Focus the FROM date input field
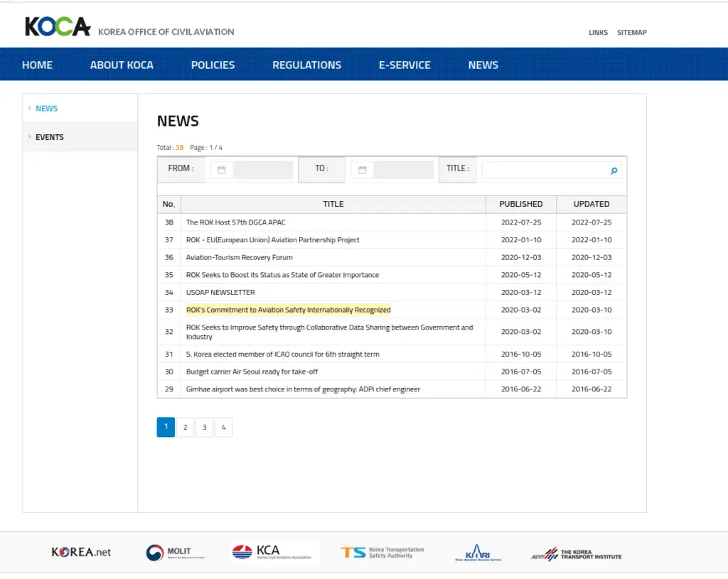 (263, 171)
